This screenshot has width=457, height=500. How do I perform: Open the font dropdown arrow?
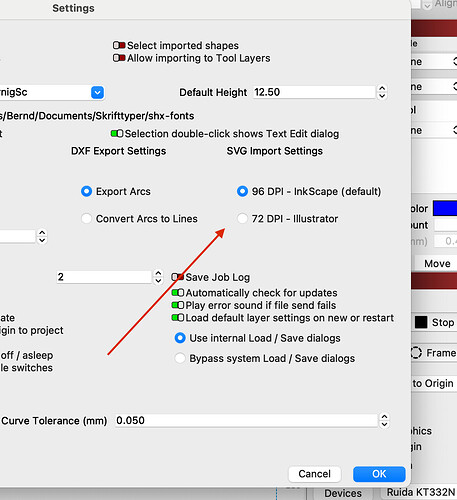(97, 92)
